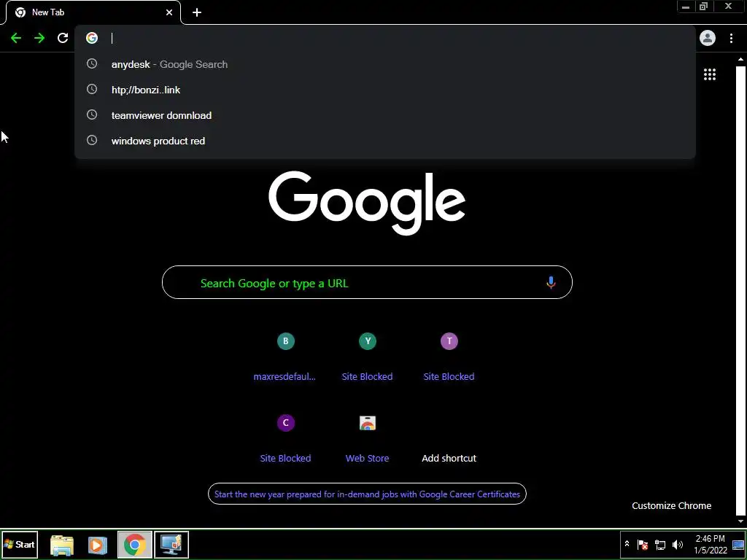This screenshot has width=747, height=560.
Task: Show hidden tray icons
Action: pyautogui.click(x=627, y=544)
